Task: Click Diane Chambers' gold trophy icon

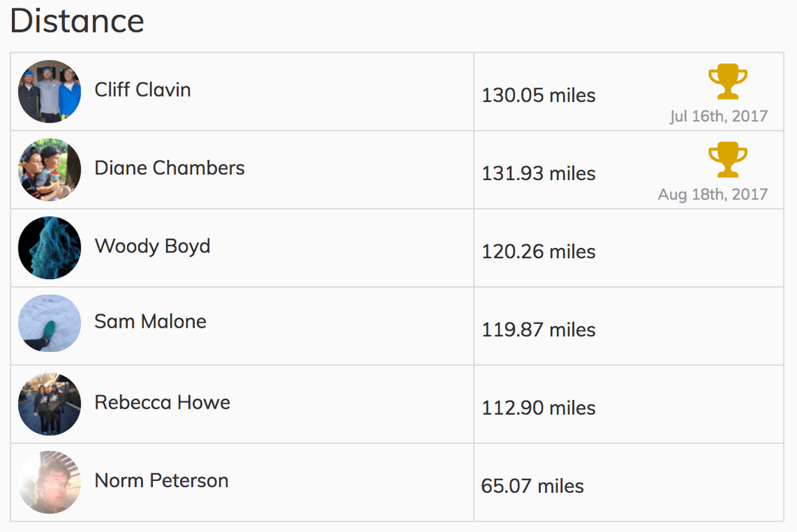Action: click(728, 159)
